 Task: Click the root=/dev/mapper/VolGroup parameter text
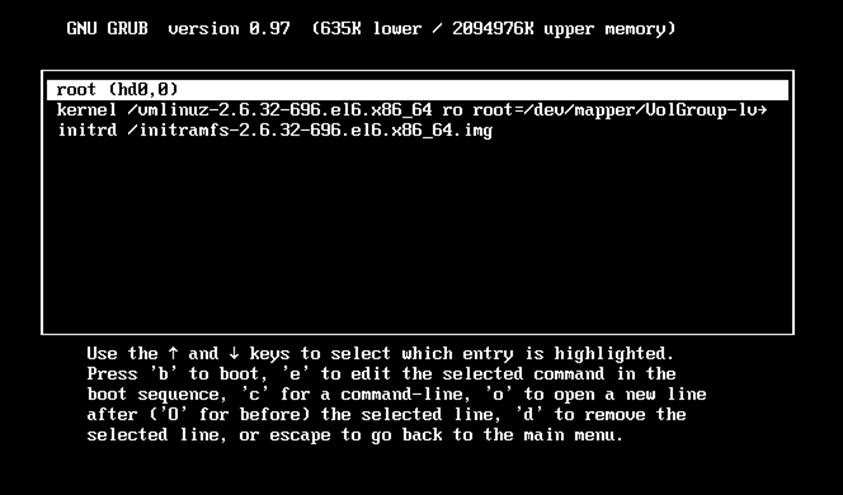point(613,110)
